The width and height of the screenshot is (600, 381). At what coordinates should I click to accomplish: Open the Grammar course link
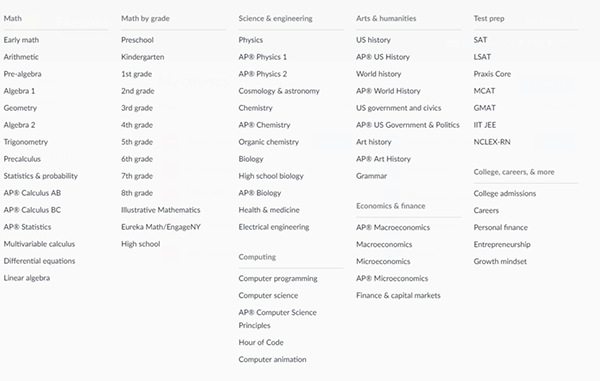[371, 176]
